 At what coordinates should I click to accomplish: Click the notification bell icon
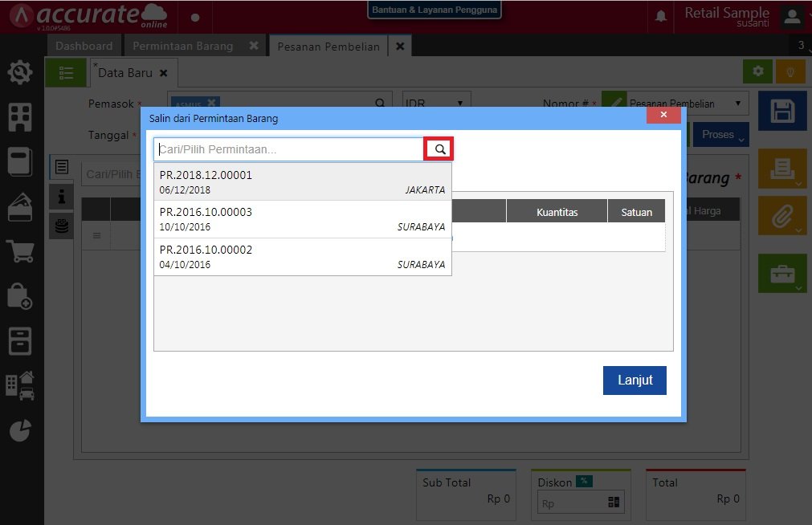661,16
